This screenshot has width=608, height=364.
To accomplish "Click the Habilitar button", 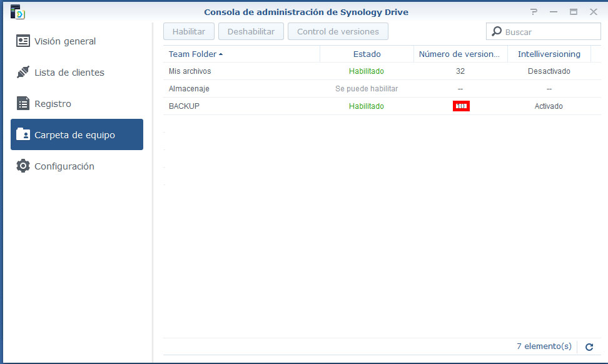I will tap(189, 31).
